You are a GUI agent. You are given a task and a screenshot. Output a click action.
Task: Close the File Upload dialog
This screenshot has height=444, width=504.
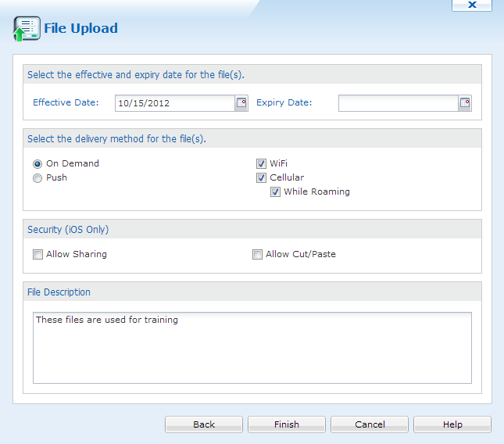coord(472,5)
